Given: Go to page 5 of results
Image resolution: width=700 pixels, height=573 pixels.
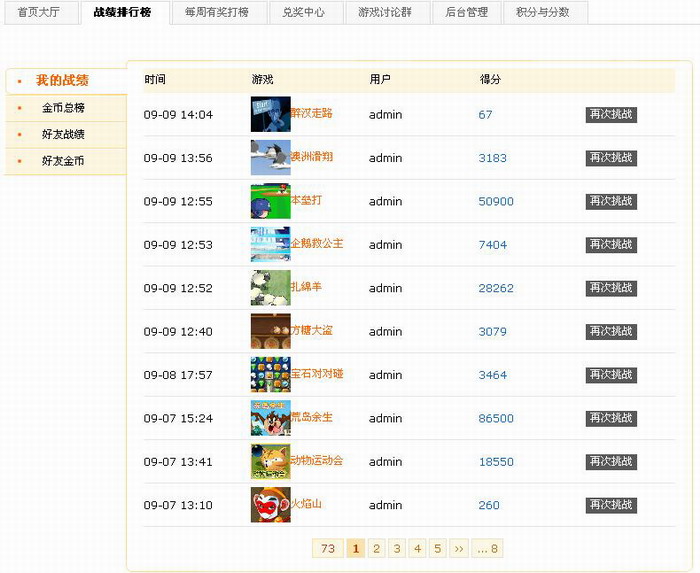Looking at the screenshot, I should pos(438,548).
